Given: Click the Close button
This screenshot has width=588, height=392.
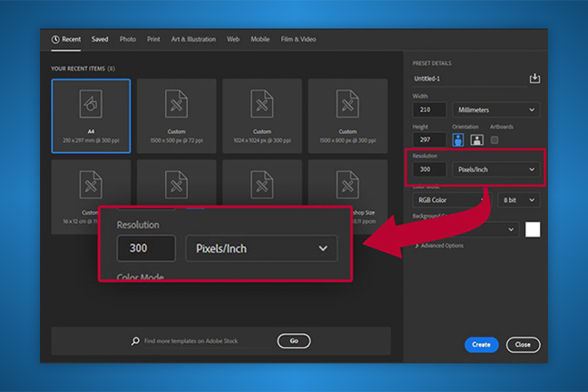Looking at the screenshot, I should click(x=523, y=345).
